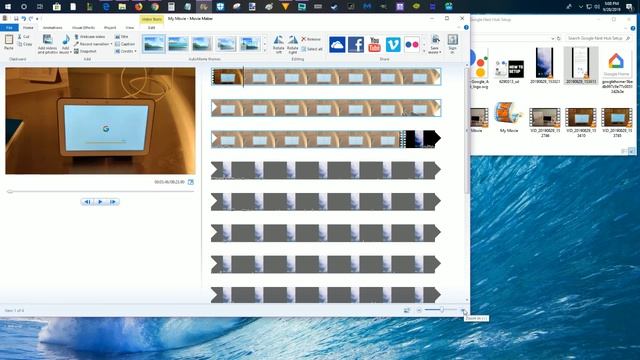
Task: Select the fifth AutoMovie theme thumbnail
Action: [x=250, y=44]
